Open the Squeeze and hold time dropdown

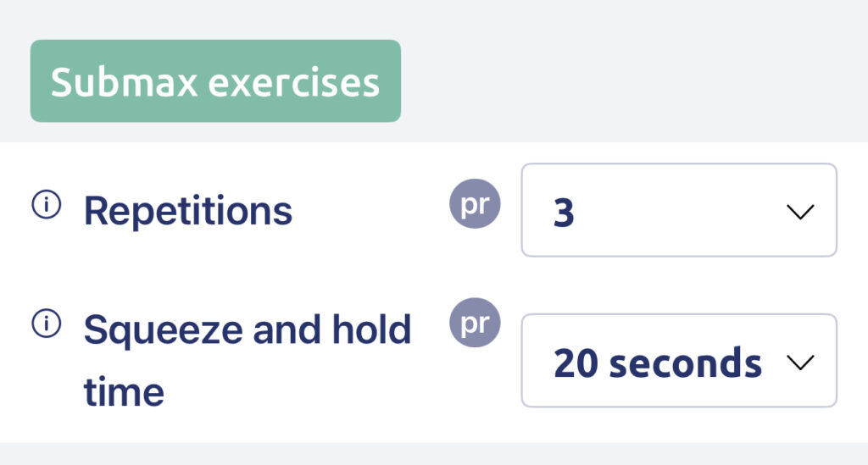678,361
